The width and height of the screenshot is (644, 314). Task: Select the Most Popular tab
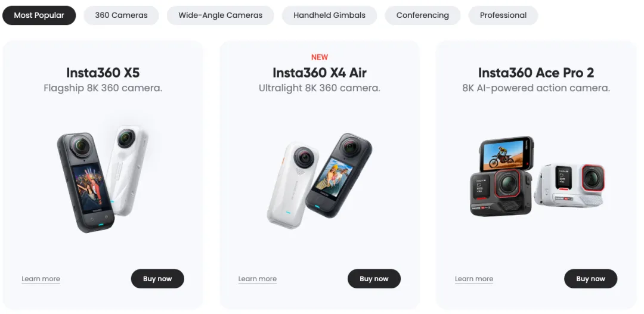point(39,15)
